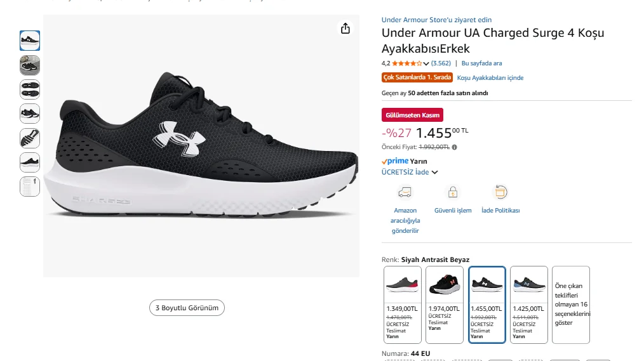This screenshot has width=644, height=361.
Task: Click the Güvenli işlem padlock icon
Action: [453, 192]
